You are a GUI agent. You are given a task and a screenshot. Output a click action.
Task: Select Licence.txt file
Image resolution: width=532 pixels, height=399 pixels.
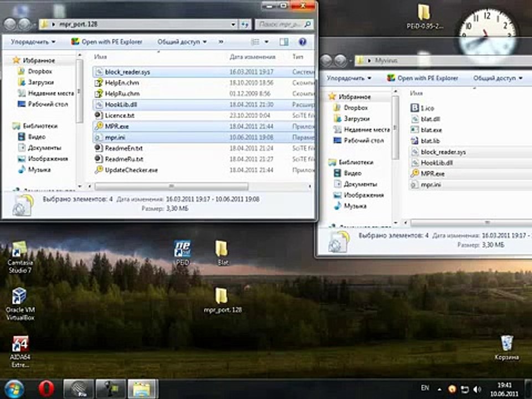point(203,115)
